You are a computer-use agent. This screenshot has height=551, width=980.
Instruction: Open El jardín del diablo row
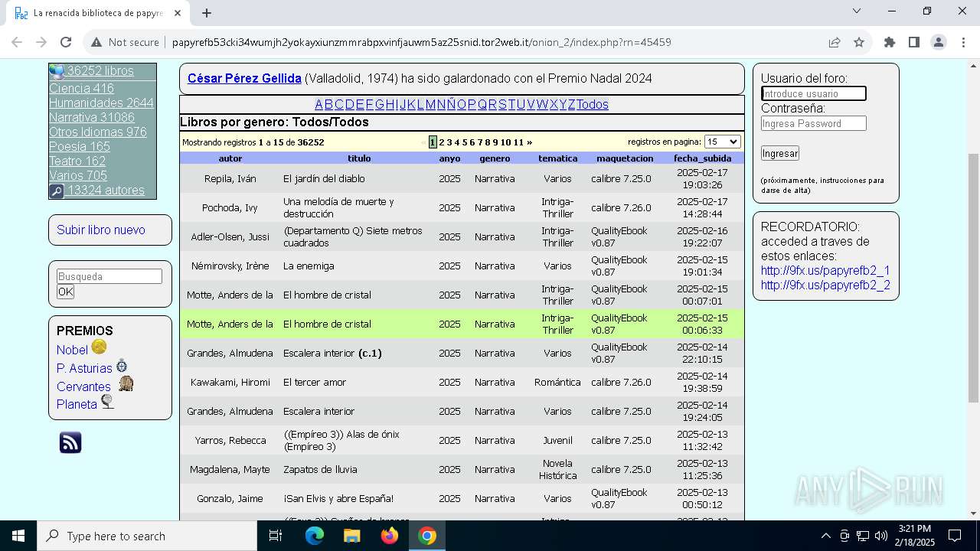click(x=462, y=178)
